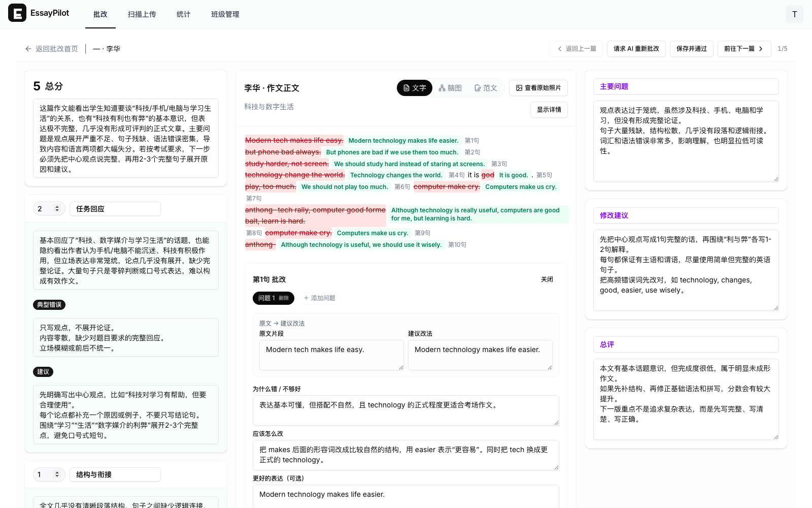Click the plus icon to 添加问题
Image resolution: width=812 pixels, height=508 pixels.
[x=306, y=298]
